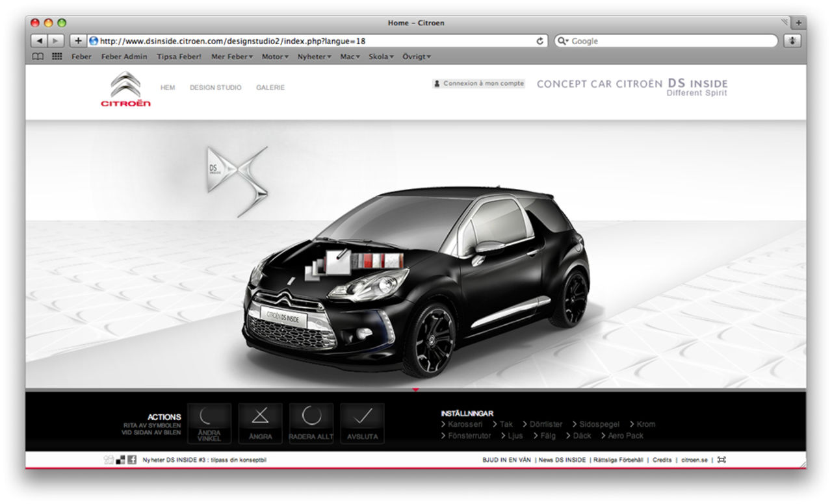Open the Top Sites grid icon
832x504 pixels.
tap(57, 57)
